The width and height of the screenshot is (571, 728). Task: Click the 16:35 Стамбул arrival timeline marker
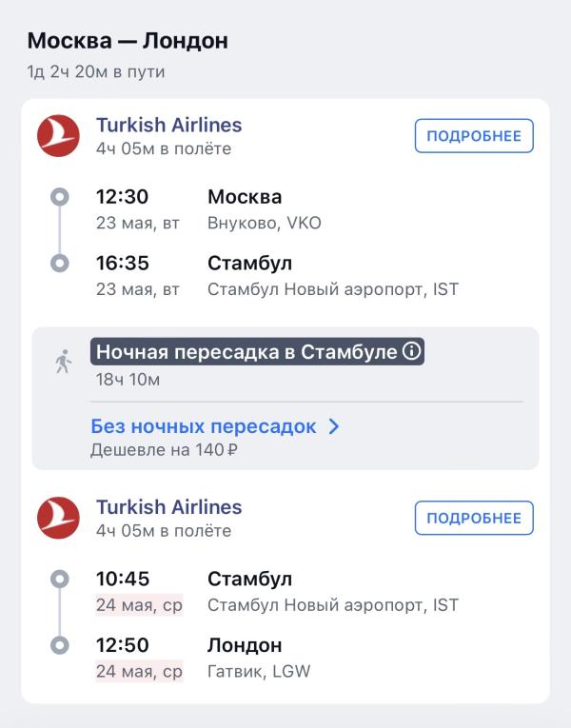tap(60, 264)
